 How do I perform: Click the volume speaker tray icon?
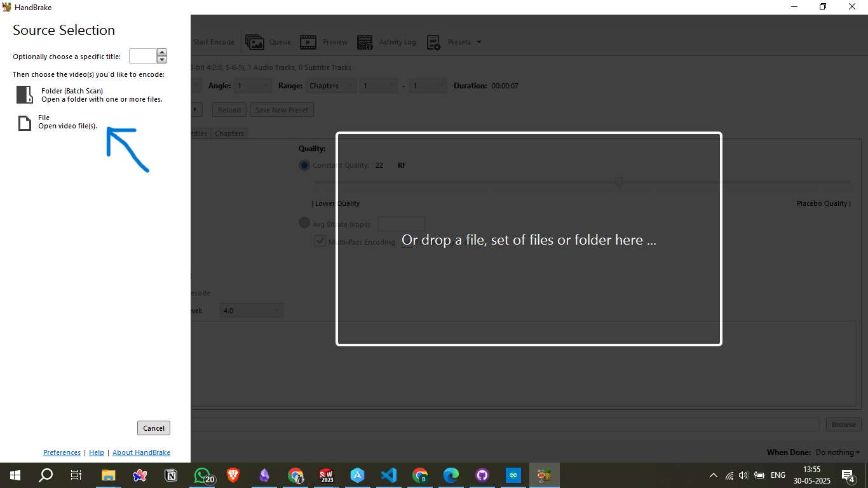pos(743,475)
